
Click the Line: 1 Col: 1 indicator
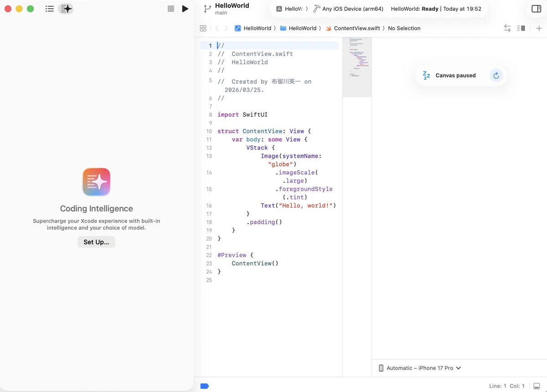(507, 386)
